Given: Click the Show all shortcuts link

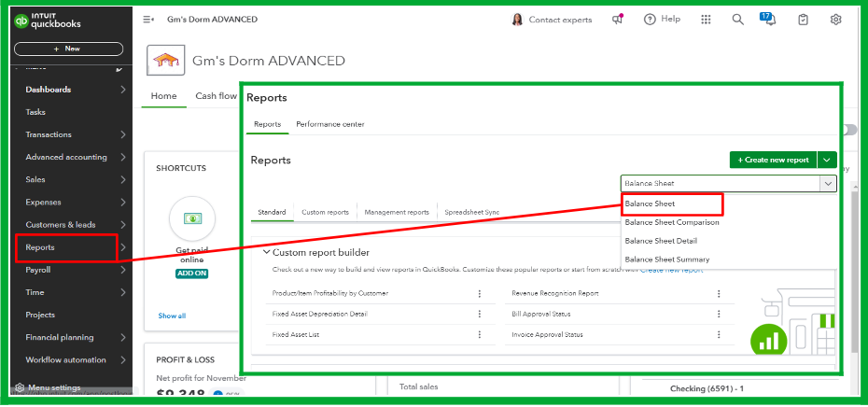Looking at the screenshot, I should click(172, 316).
